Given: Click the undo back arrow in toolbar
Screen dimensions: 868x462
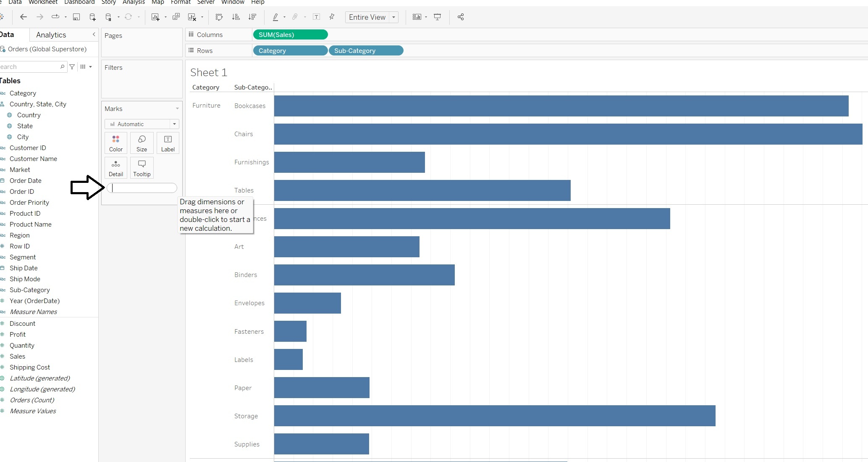Looking at the screenshot, I should (24, 17).
